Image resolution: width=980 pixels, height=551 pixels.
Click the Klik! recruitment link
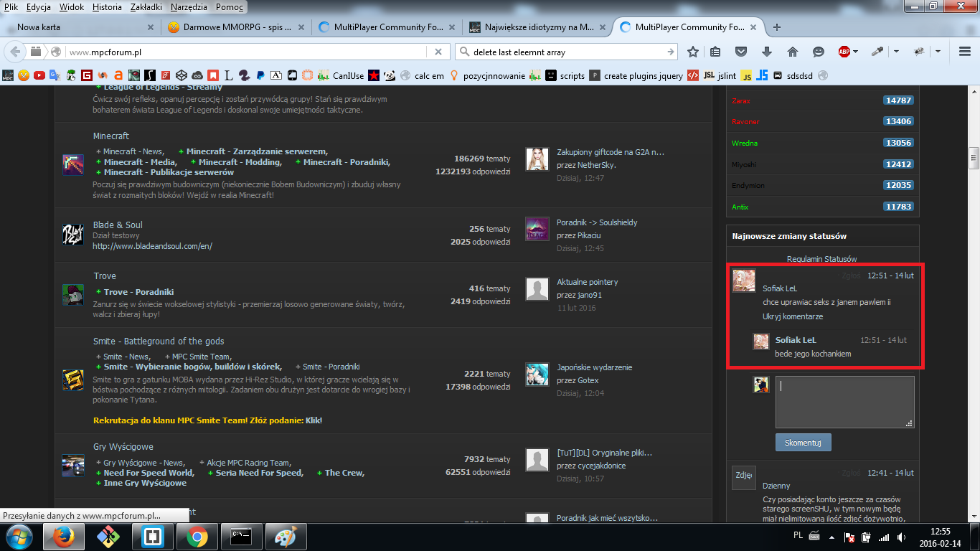[314, 420]
